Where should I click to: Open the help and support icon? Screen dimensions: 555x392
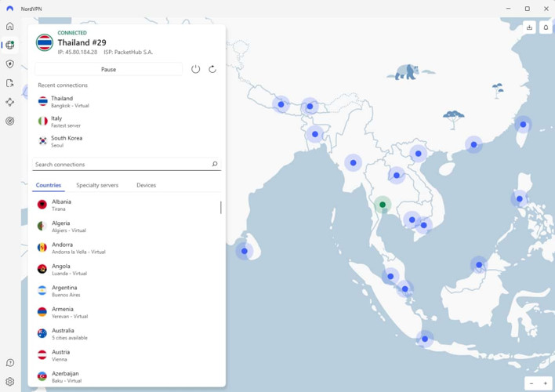tap(10, 363)
